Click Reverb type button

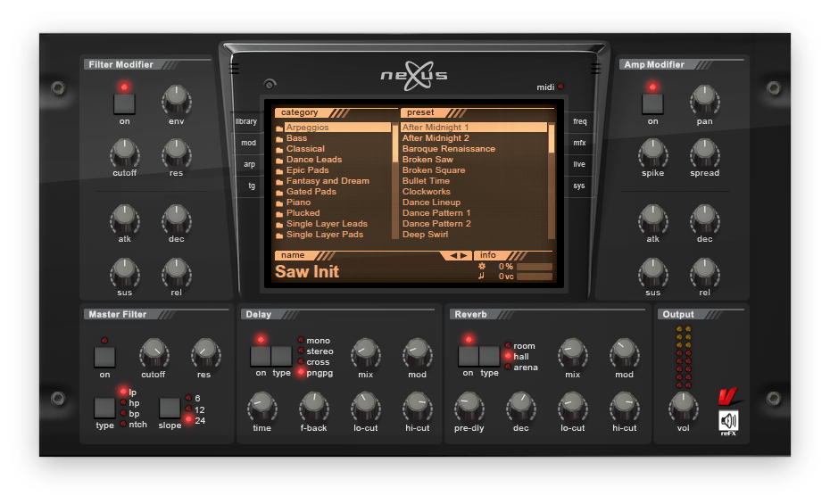tap(489, 356)
